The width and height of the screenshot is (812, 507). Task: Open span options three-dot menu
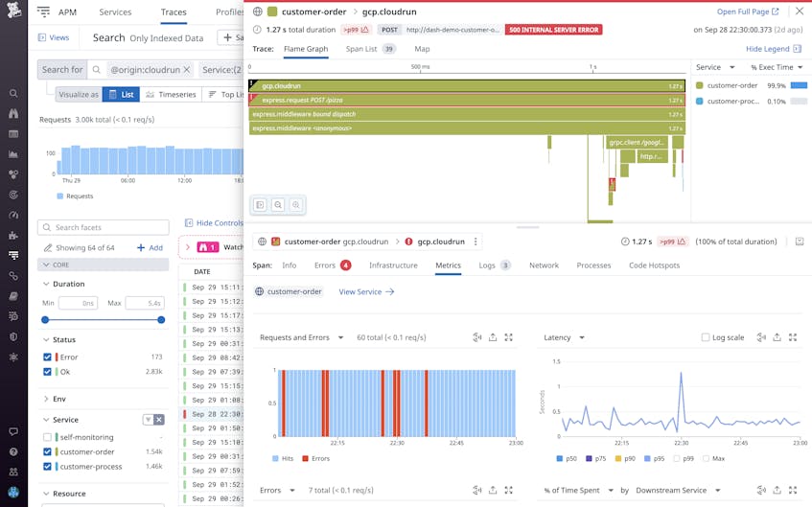coord(476,242)
